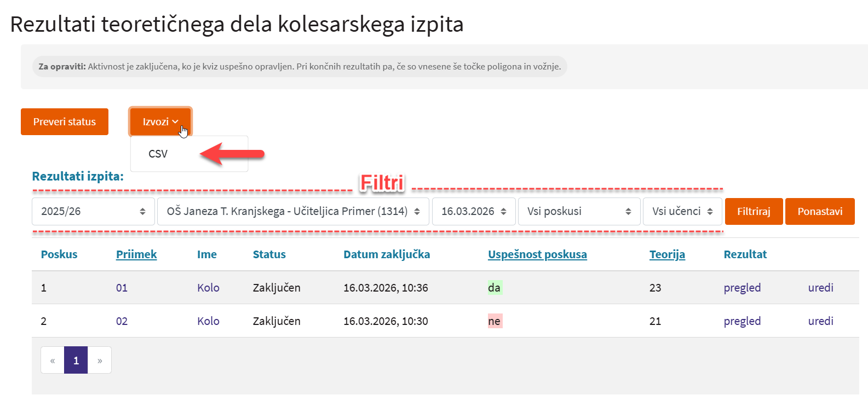Go to next page with » arrow
This screenshot has width=868, height=401.
(x=100, y=361)
